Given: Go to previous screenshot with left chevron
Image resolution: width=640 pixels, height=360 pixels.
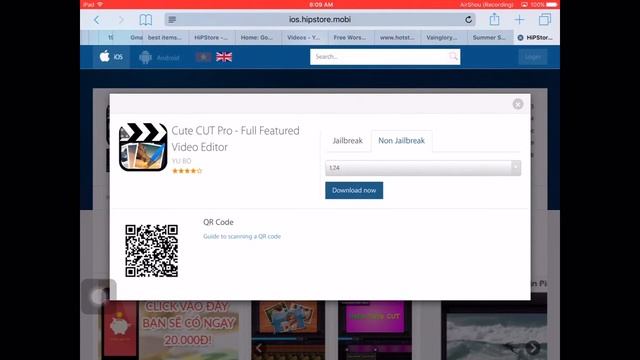Looking at the screenshot, I should [259, 349].
